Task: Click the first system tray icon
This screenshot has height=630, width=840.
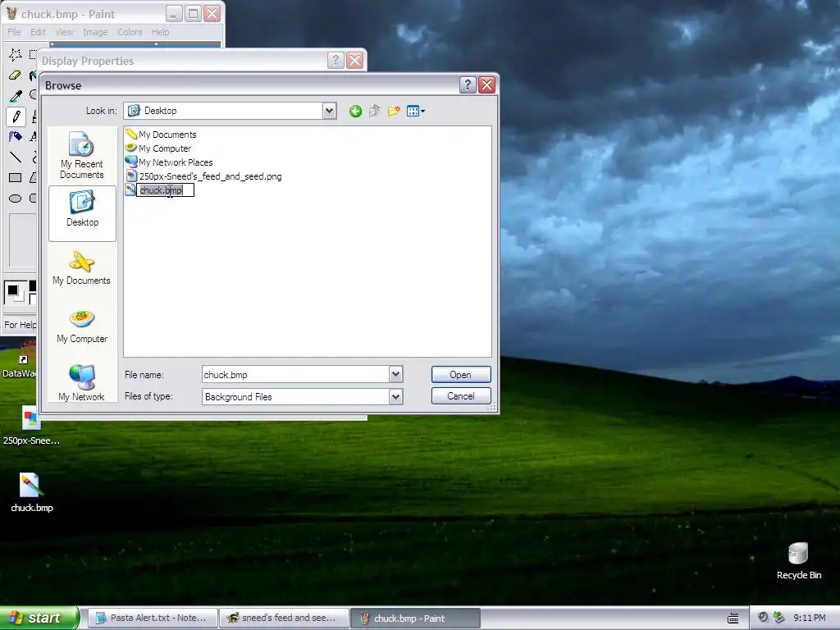Action: 763,617
